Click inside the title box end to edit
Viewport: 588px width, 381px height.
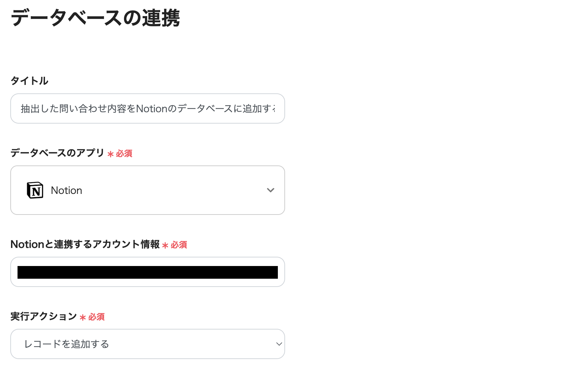pyautogui.click(x=271, y=108)
